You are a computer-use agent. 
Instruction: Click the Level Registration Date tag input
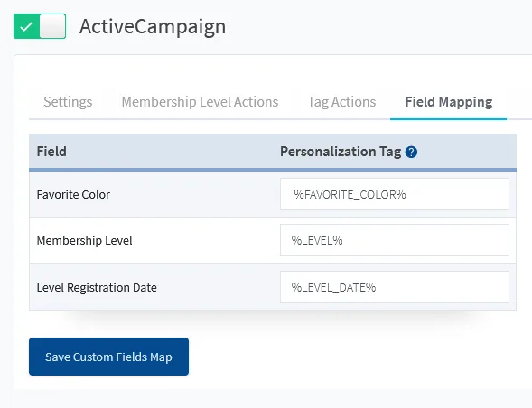coord(395,287)
